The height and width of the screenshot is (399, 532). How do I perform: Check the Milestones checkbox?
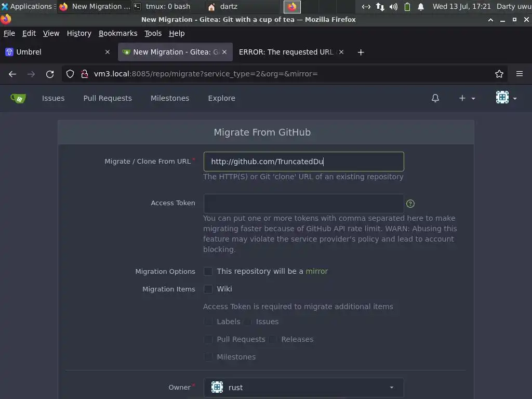click(208, 357)
